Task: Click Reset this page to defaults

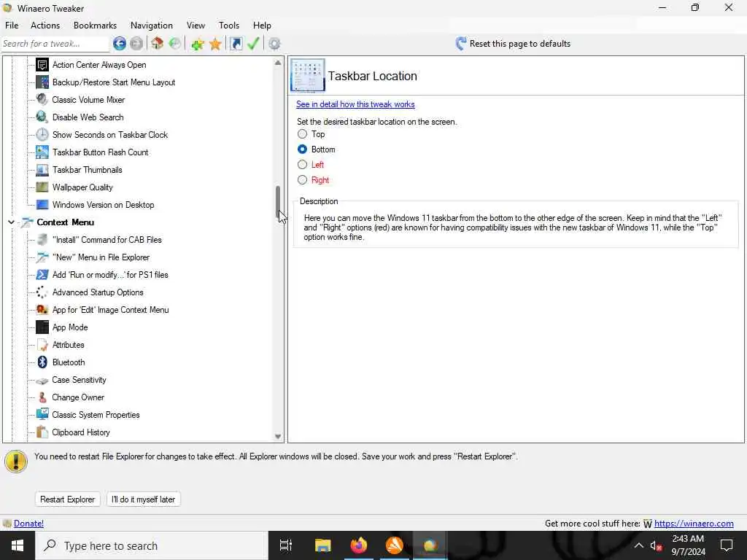Action: point(519,44)
